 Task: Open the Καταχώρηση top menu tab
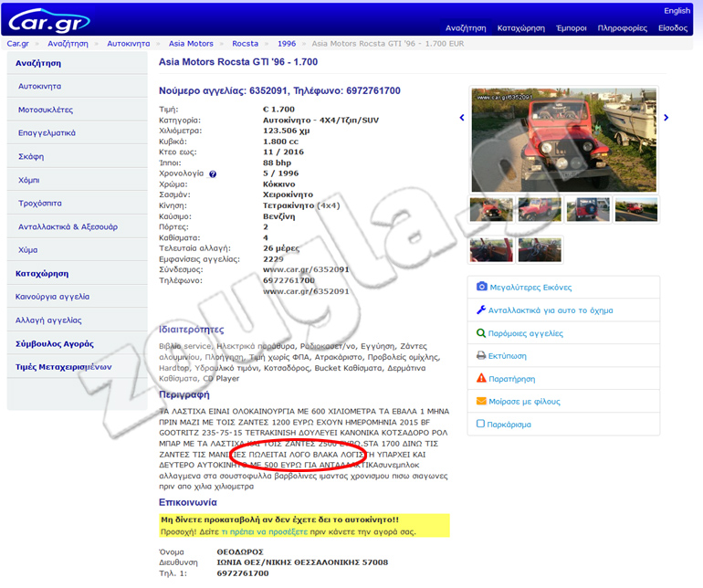521,28
